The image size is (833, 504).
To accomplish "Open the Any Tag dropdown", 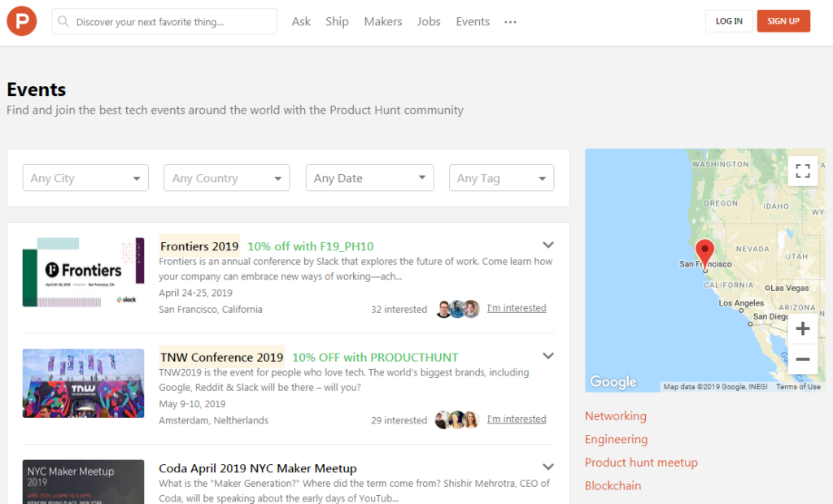I will pos(501,178).
